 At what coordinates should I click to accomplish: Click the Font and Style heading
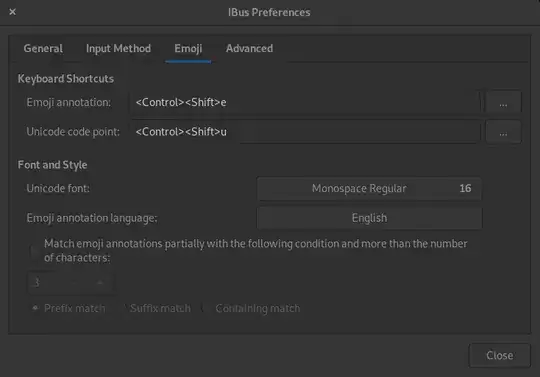(x=52, y=165)
